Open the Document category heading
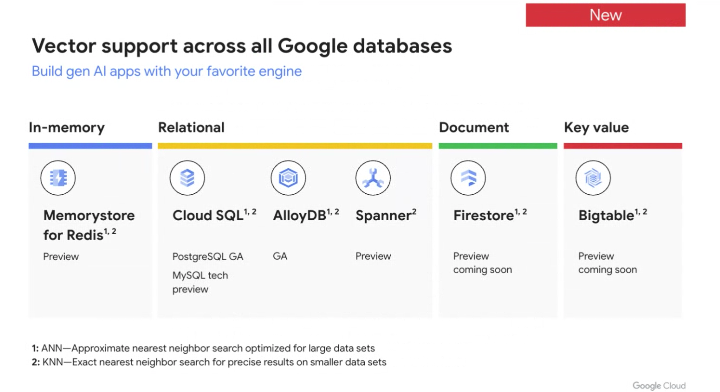The image size is (720, 392). [473, 127]
